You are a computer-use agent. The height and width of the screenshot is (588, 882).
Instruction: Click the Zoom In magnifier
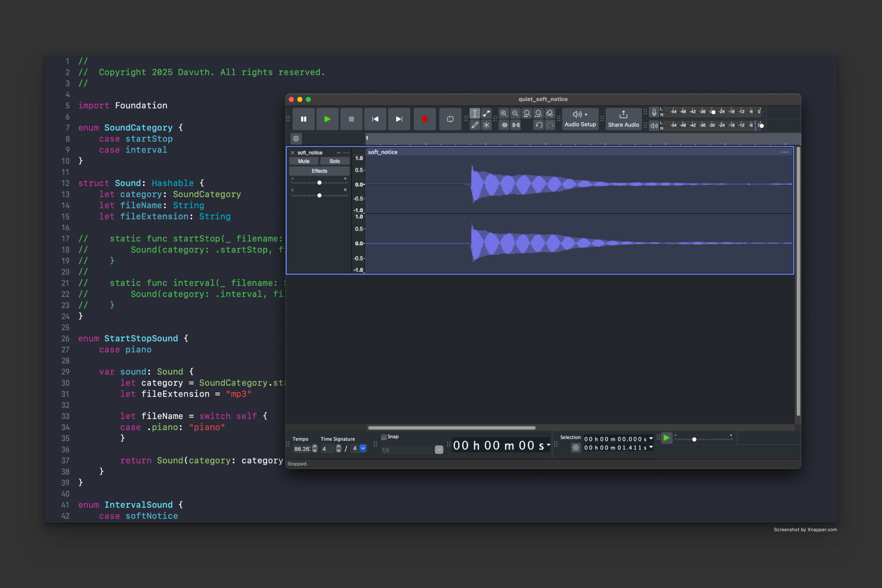tap(504, 113)
